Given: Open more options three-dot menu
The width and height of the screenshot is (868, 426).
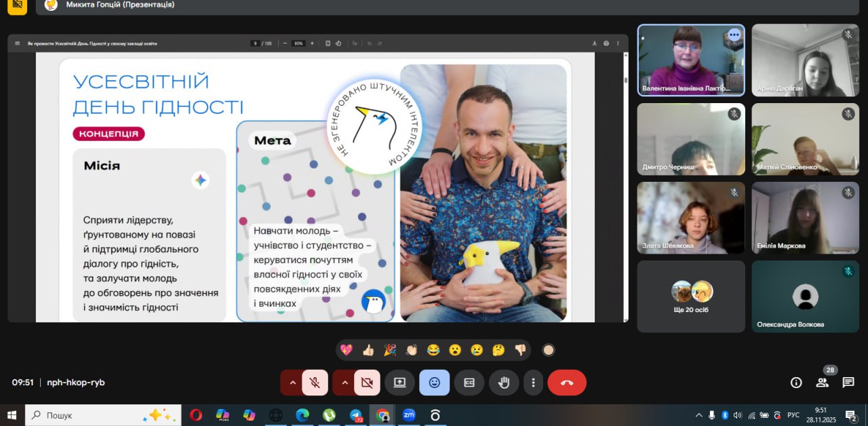Looking at the screenshot, I should pos(534,383).
